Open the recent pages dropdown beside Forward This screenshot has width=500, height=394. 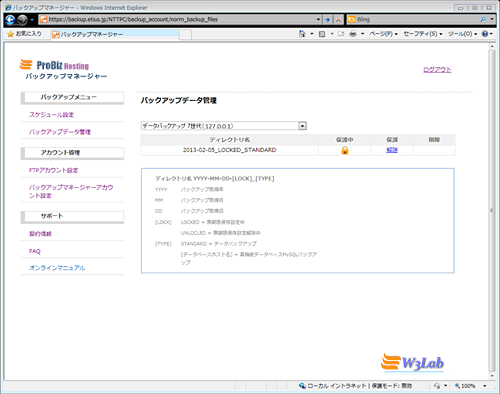32,20
